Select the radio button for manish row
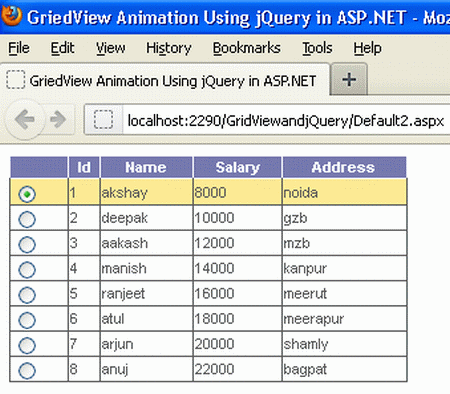 27,270
